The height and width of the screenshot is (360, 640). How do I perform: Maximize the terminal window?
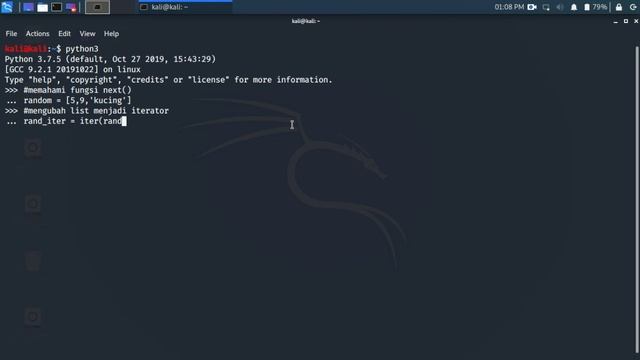tap(626, 21)
